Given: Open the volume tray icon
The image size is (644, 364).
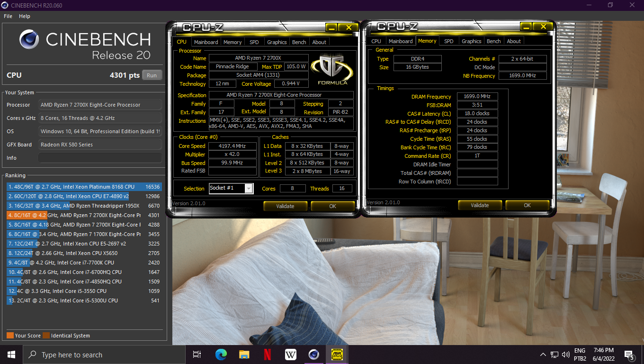Looking at the screenshot, I should click(x=566, y=355).
